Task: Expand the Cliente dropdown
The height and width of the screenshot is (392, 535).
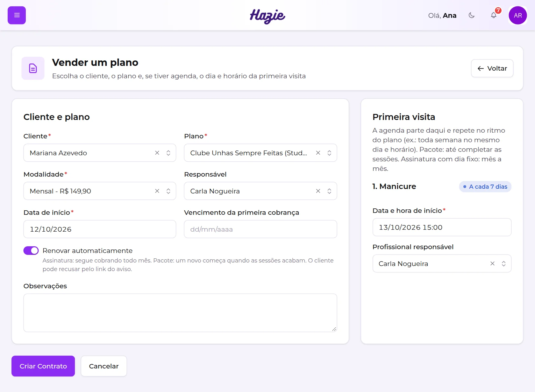Action: (168, 153)
